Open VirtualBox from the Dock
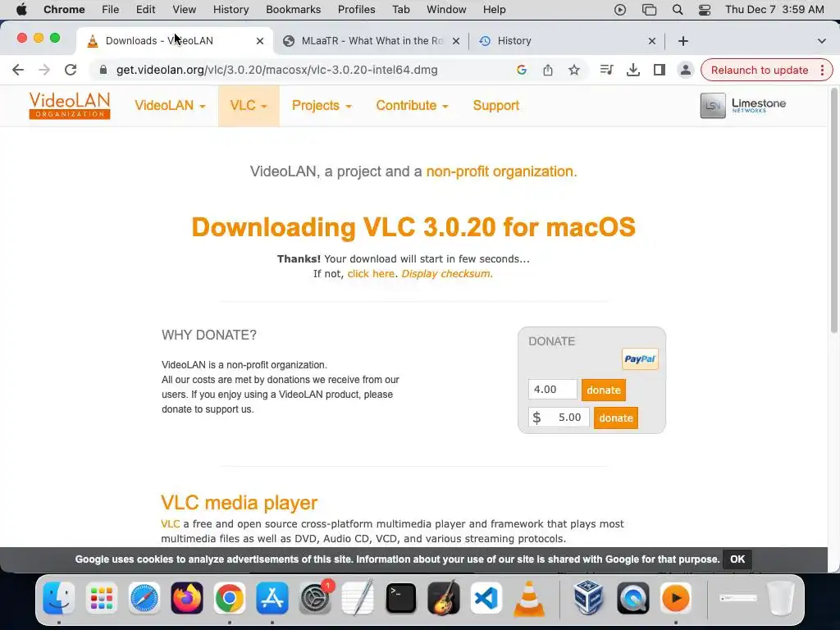Image resolution: width=840 pixels, height=630 pixels. 588,598
